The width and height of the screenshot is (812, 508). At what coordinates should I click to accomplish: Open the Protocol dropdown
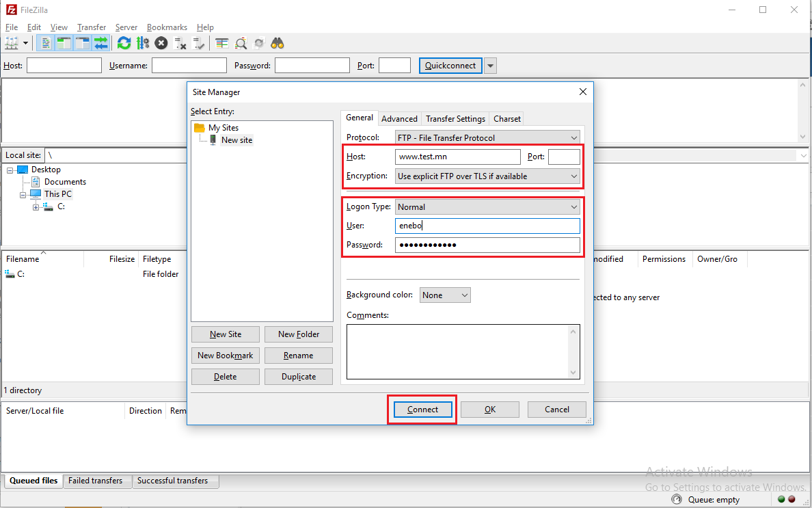487,137
